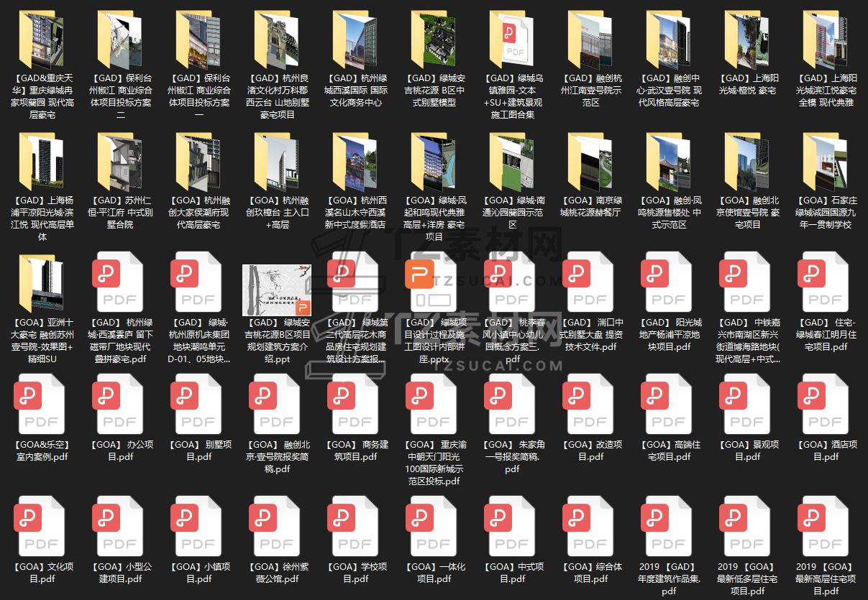Select the file name 【GOA】商务建筑项目.pdf

coord(356,451)
